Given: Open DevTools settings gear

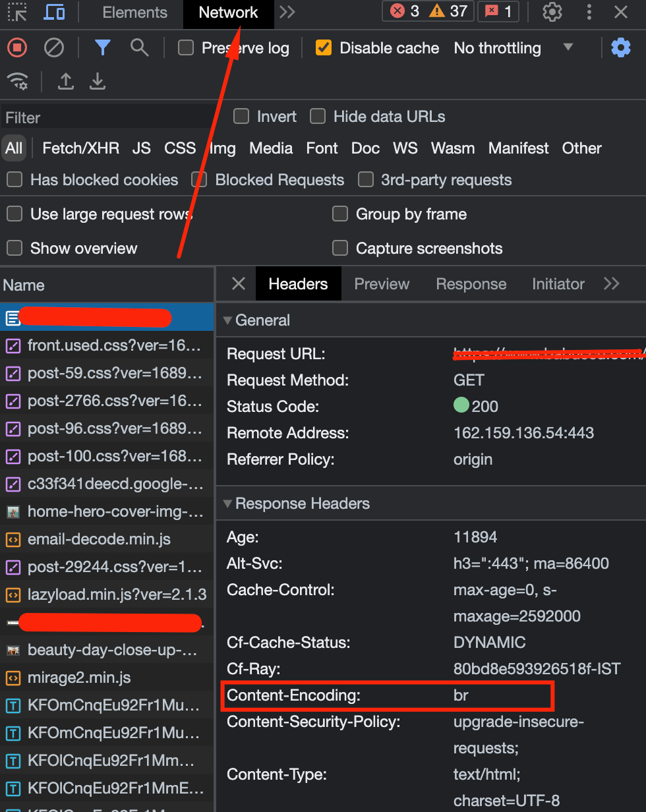Looking at the screenshot, I should [x=552, y=12].
